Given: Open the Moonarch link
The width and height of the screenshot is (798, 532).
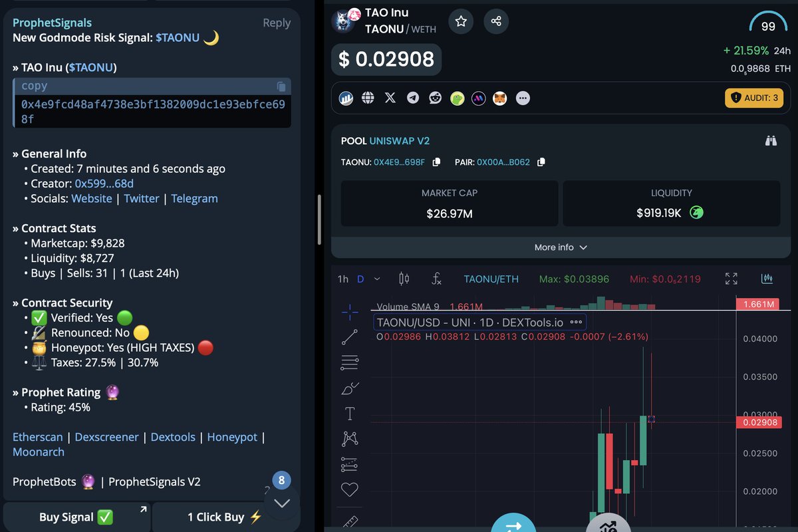Looking at the screenshot, I should (39, 452).
